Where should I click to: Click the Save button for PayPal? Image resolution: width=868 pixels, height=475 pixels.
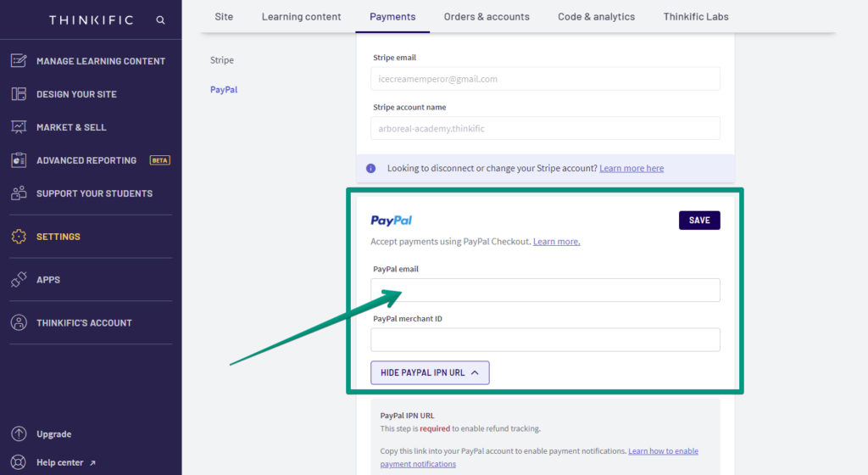(699, 221)
